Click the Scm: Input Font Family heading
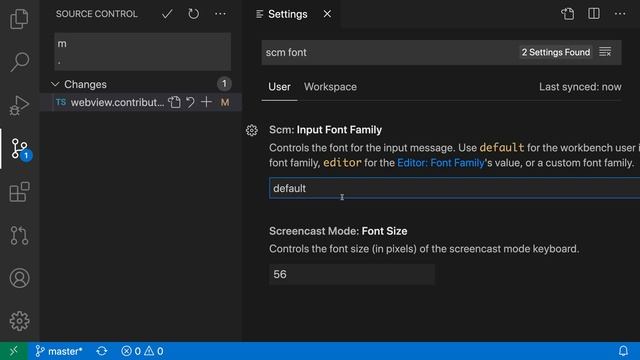 pos(325,130)
